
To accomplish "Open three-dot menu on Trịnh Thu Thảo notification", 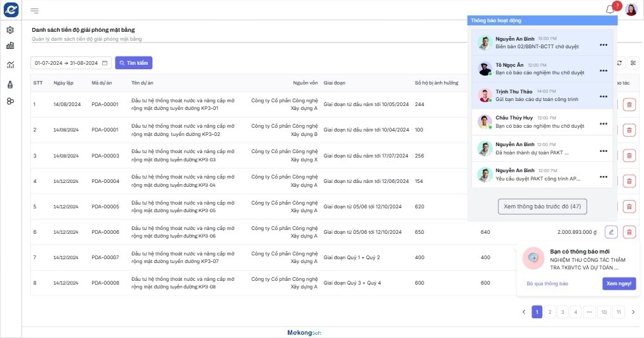I will [603, 97].
